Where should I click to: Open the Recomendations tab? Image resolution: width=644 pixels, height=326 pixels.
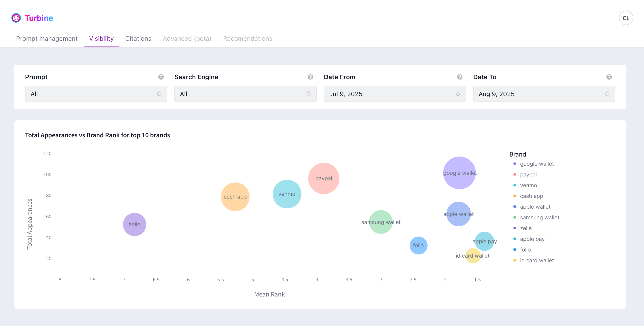pyautogui.click(x=248, y=38)
